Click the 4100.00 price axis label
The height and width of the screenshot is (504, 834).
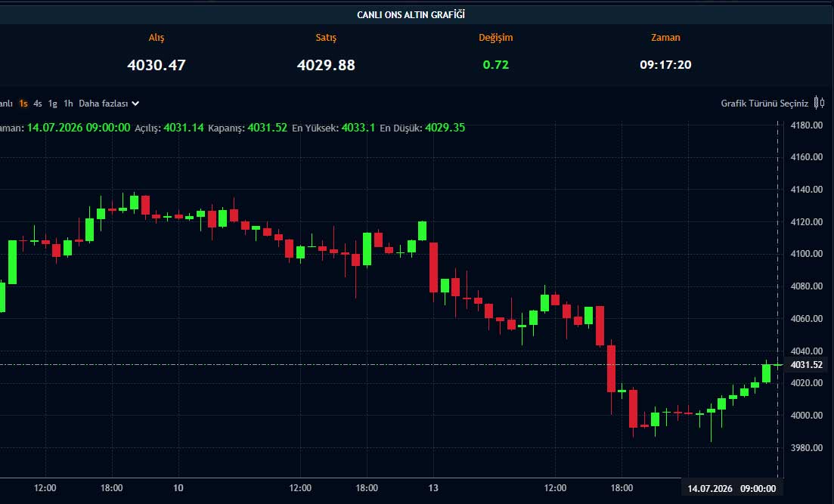coord(806,254)
